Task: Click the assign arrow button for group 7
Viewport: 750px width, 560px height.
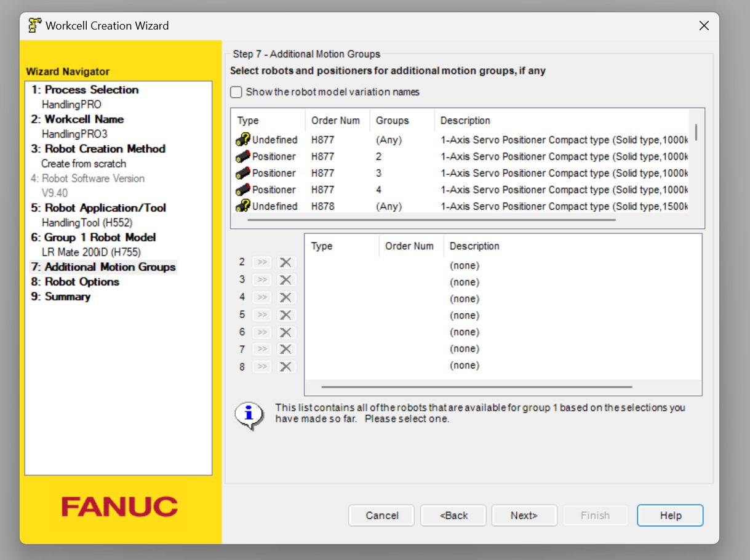Action: pos(262,350)
